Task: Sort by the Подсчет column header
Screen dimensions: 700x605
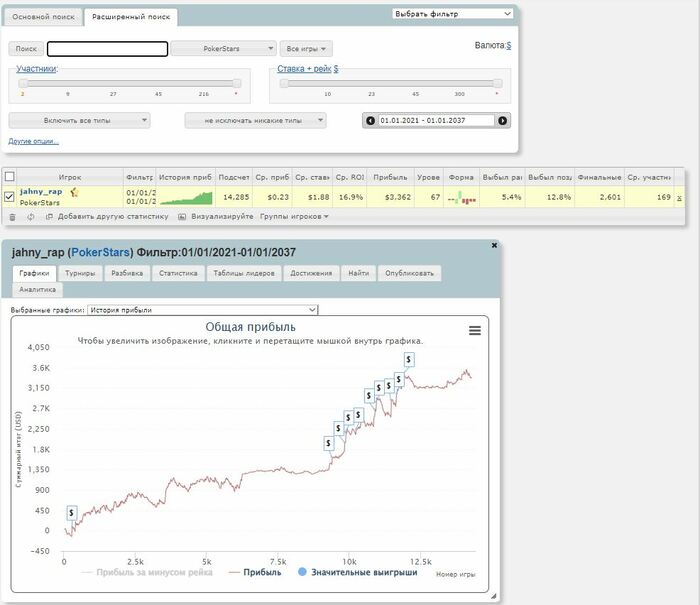Action: tap(234, 177)
